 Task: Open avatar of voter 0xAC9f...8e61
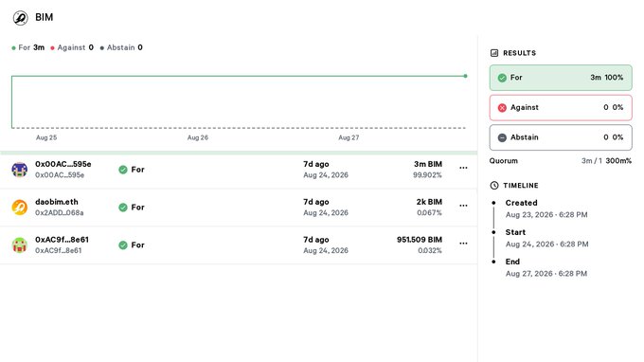19,244
